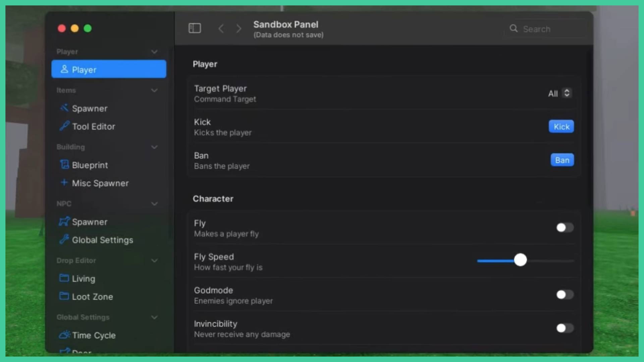
Task: Open the Misc Spawner sidebar item
Action: click(x=100, y=183)
